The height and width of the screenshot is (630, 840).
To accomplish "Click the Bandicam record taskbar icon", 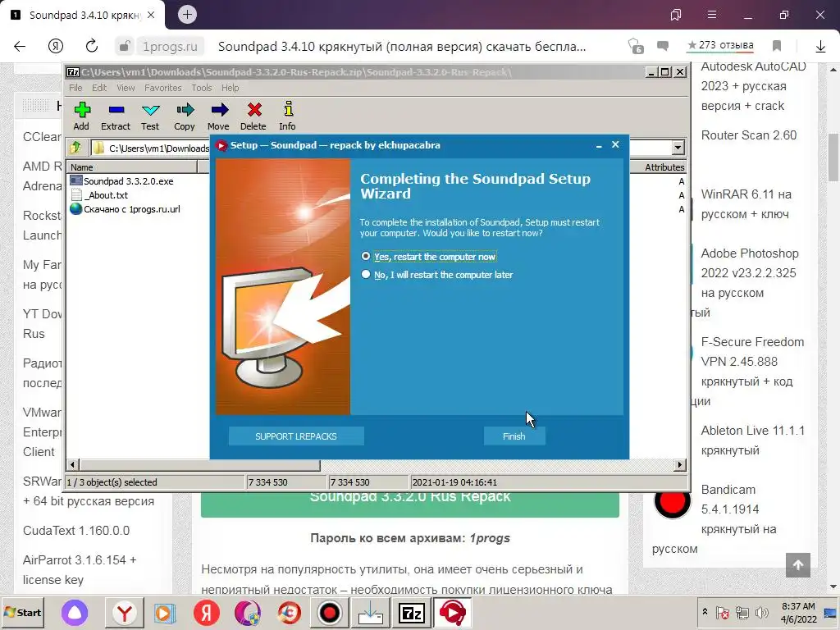I will click(329, 612).
